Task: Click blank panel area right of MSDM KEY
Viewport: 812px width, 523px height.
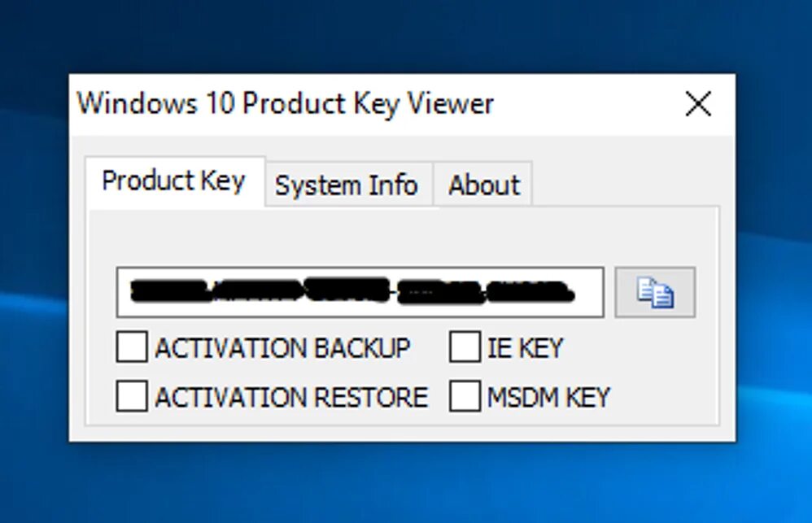Action: [663, 397]
